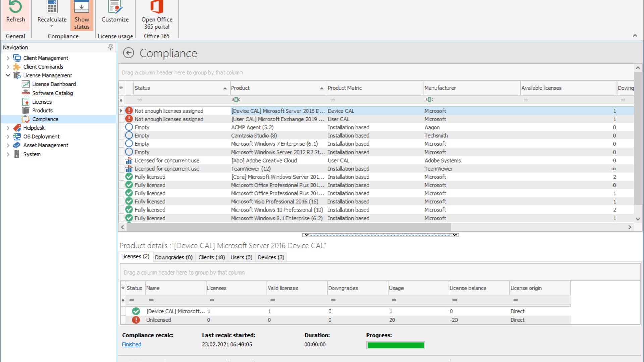This screenshot has width=644, height=362.
Task: Collapse the License Management tree node
Action: click(x=8, y=75)
